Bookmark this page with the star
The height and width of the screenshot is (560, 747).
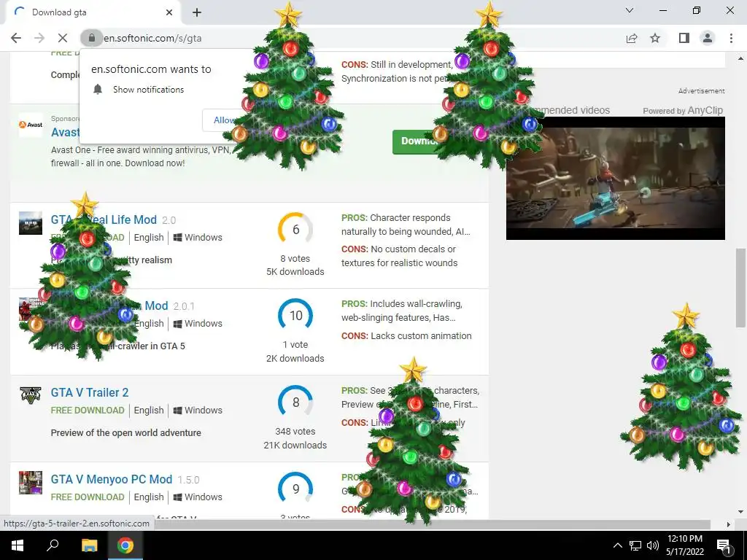pos(656,38)
